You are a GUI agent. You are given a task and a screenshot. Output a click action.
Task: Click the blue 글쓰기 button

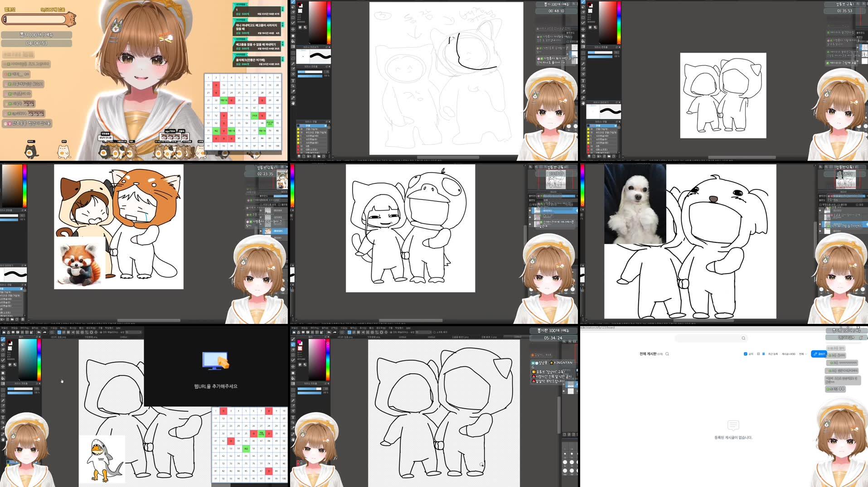[x=820, y=354]
